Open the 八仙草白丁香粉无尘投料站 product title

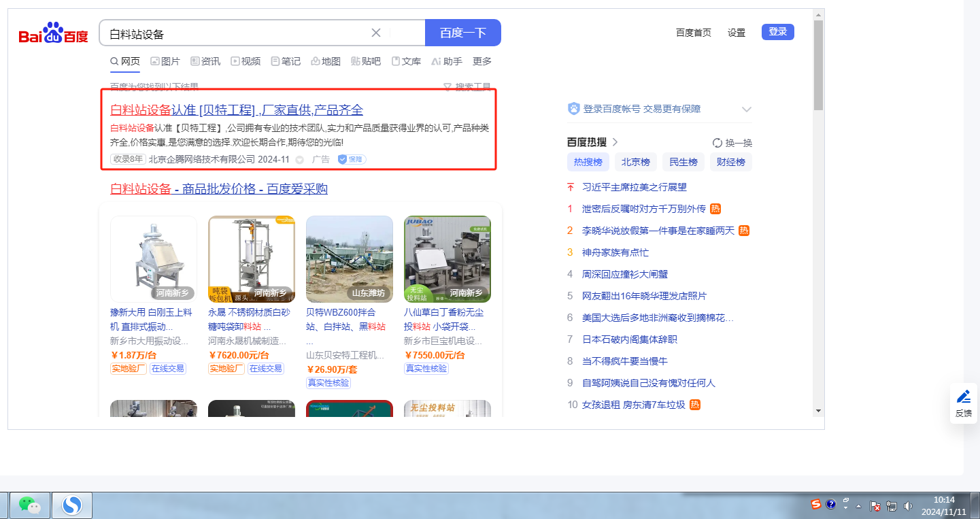click(x=443, y=320)
